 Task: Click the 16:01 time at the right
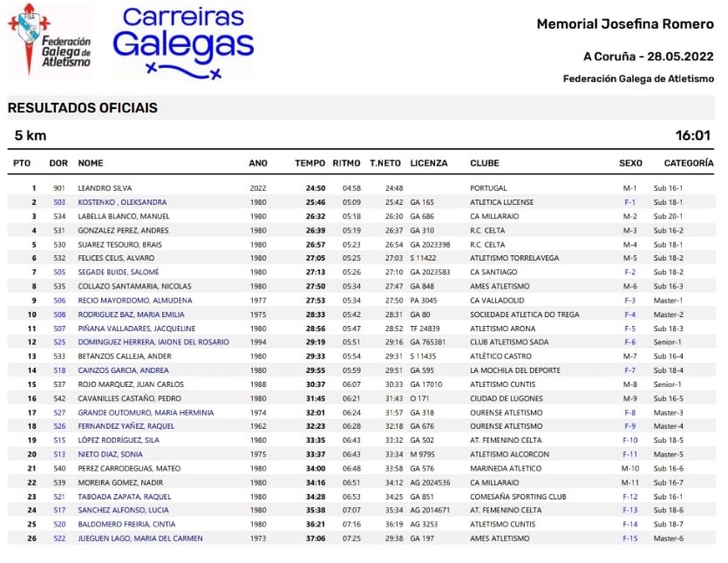tap(693, 136)
